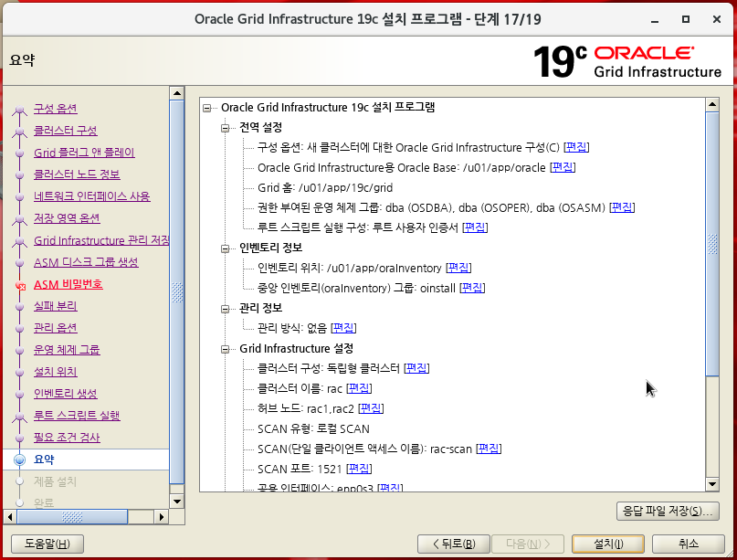The width and height of the screenshot is (737, 560).
Task: Go to the 실패 분리 step
Action: (56, 306)
